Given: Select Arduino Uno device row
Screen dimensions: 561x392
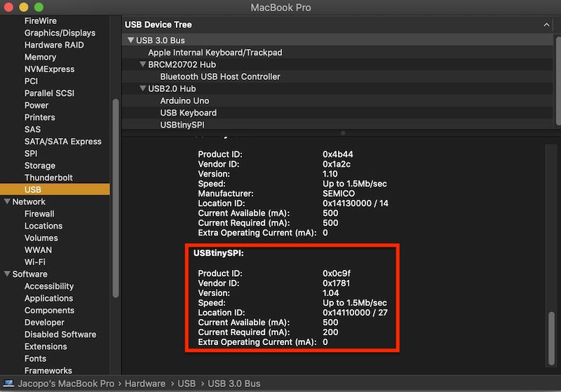Looking at the screenshot, I should tap(338, 100).
